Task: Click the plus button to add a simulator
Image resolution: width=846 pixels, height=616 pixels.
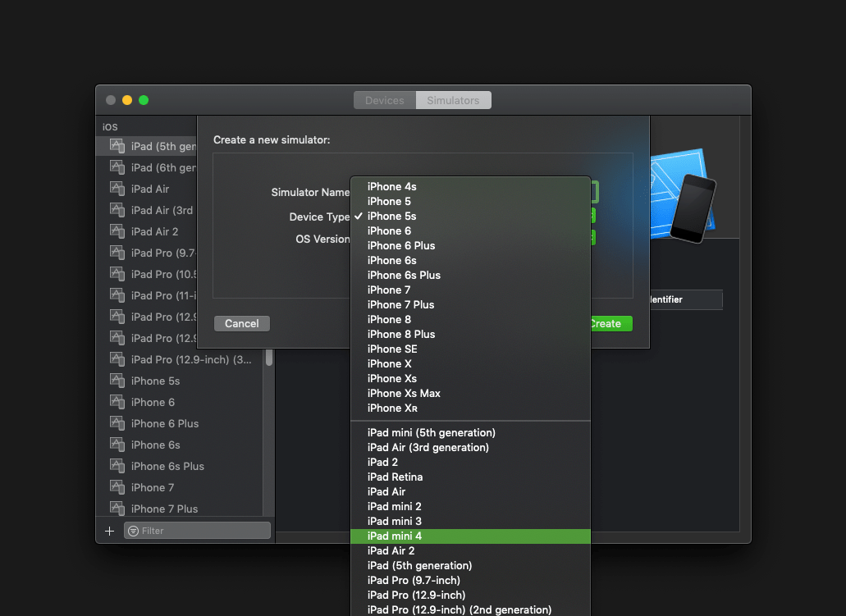Action: tap(109, 530)
